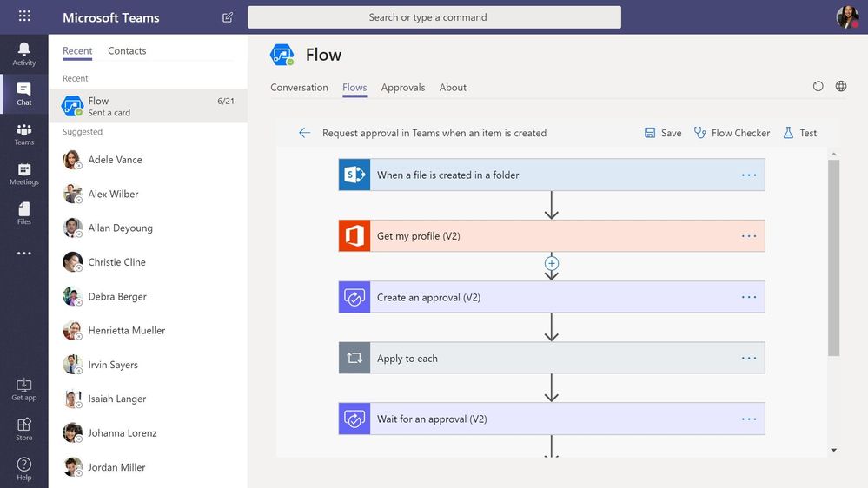Open options for When a file is created step
868x488 pixels.
coord(749,175)
